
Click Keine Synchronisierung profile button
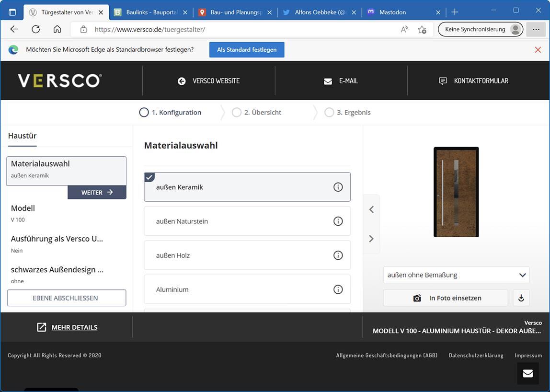click(480, 30)
